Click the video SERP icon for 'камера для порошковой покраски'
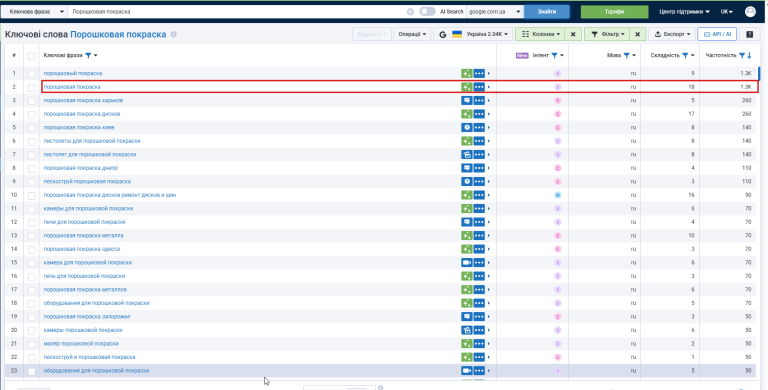 (466, 263)
